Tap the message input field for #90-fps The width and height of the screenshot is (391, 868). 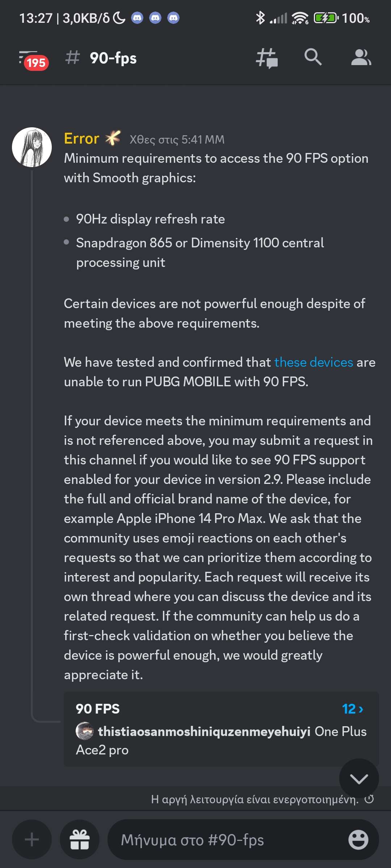(x=217, y=840)
